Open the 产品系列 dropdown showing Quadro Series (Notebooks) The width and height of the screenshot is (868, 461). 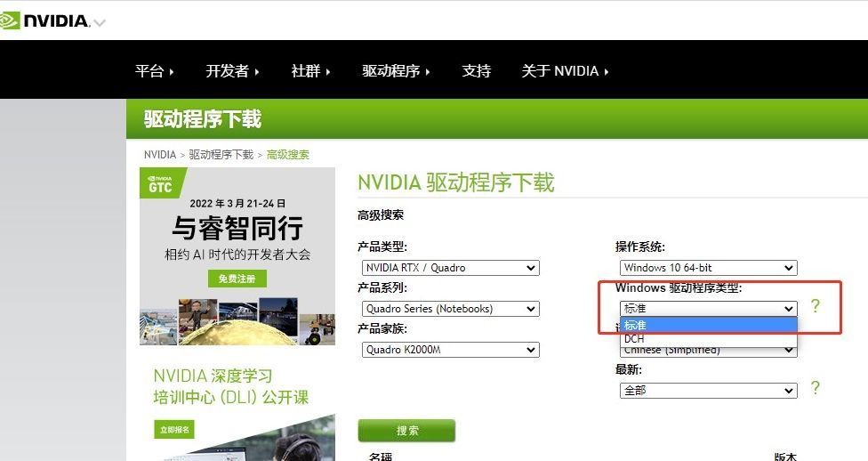click(x=450, y=309)
